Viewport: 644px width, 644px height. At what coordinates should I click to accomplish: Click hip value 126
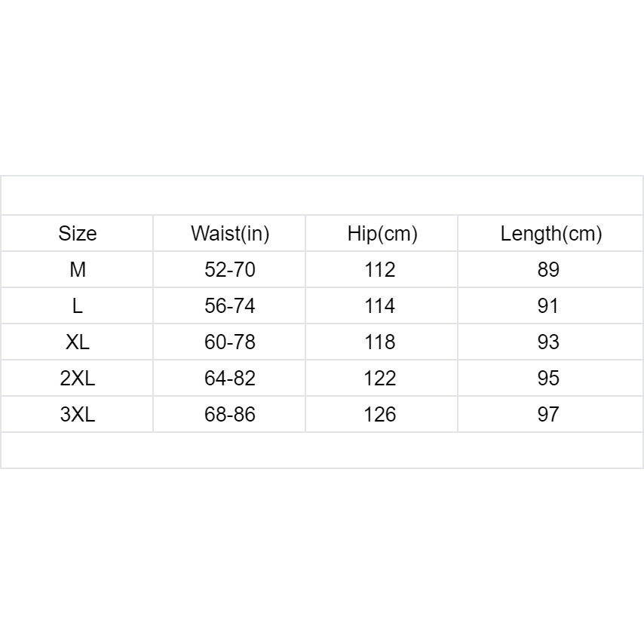click(x=380, y=415)
